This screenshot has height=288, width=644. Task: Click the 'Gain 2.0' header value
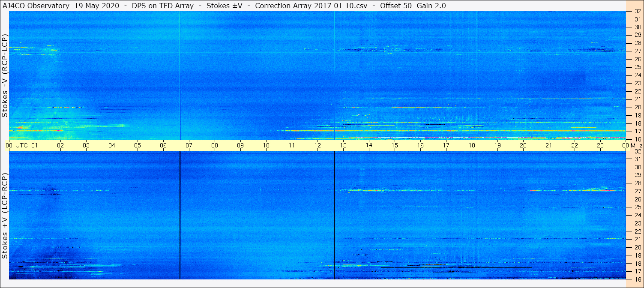[431, 6]
